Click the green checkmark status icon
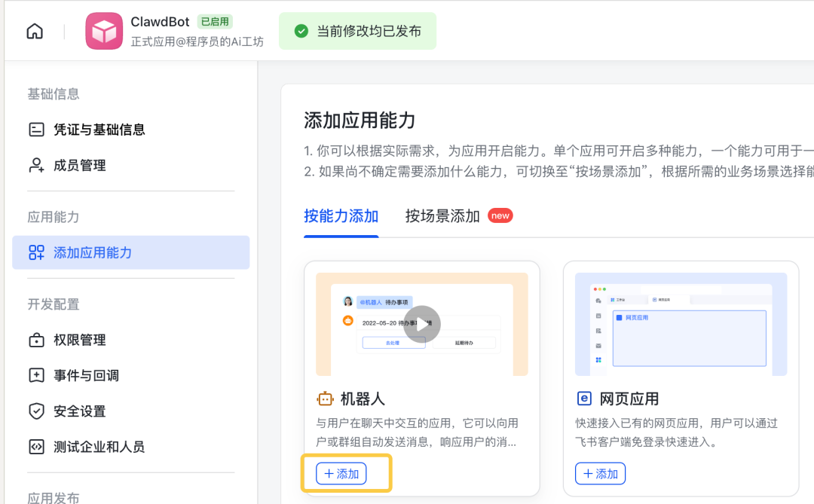 (x=300, y=30)
